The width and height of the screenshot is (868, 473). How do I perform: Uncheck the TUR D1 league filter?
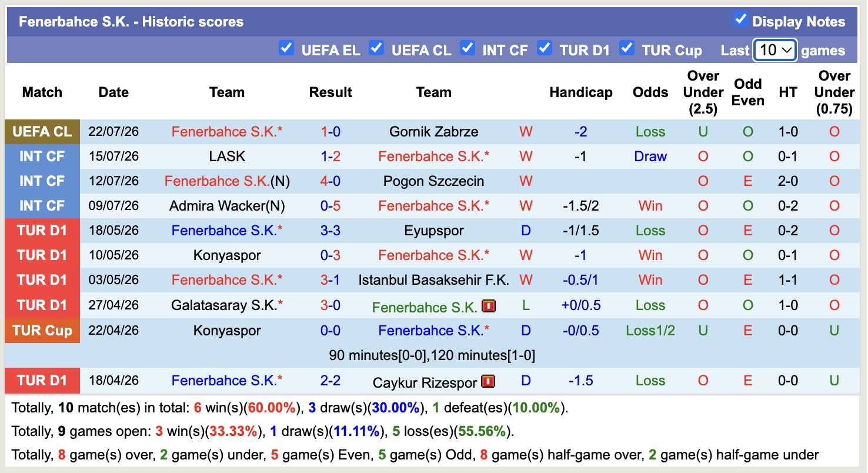545,48
